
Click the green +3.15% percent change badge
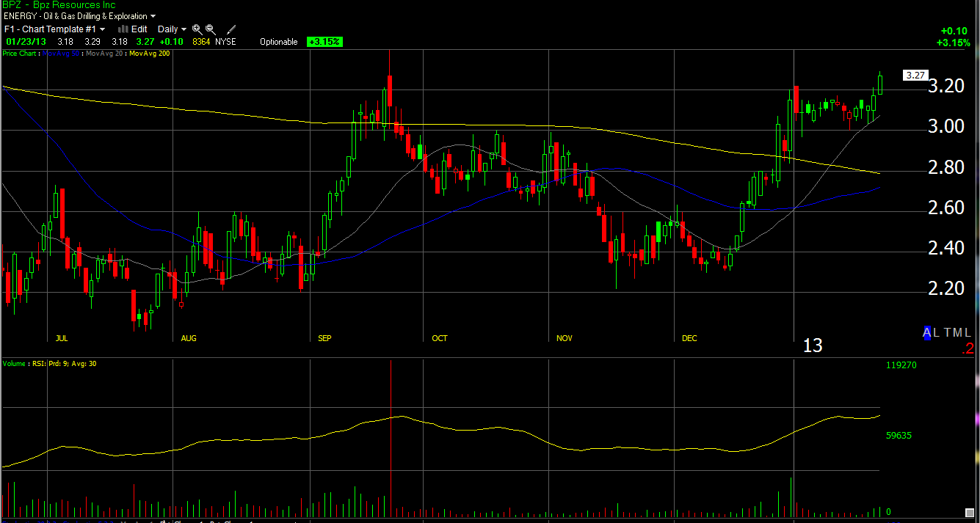tap(324, 42)
